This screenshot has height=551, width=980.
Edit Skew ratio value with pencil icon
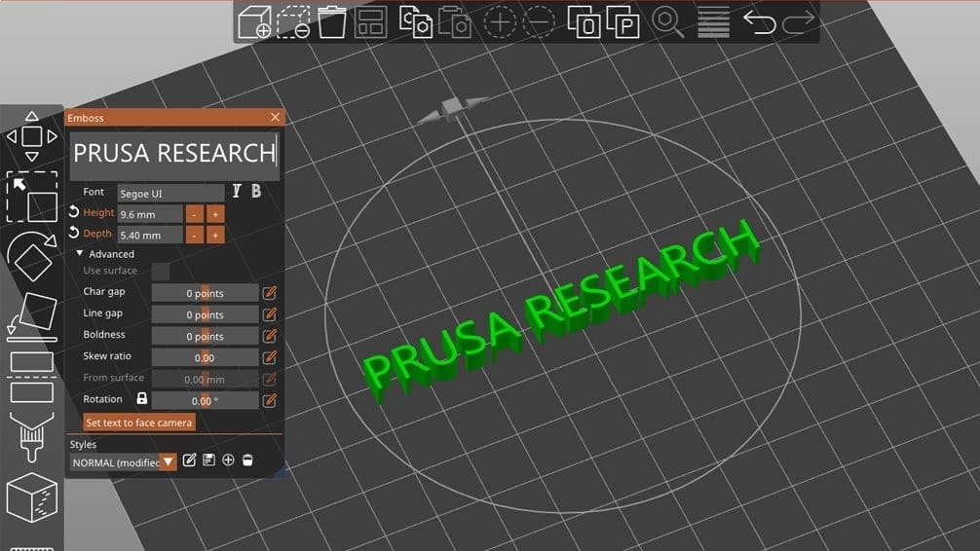click(x=270, y=357)
